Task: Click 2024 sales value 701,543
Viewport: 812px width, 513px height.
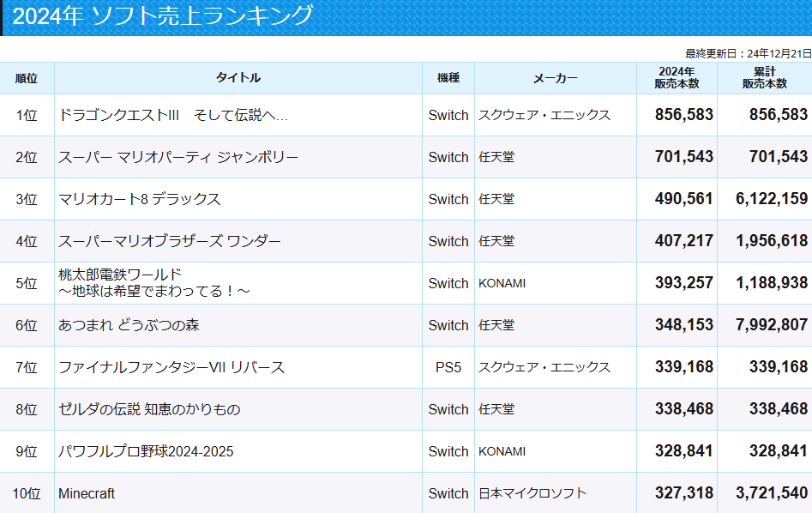Action: pyautogui.click(x=684, y=156)
